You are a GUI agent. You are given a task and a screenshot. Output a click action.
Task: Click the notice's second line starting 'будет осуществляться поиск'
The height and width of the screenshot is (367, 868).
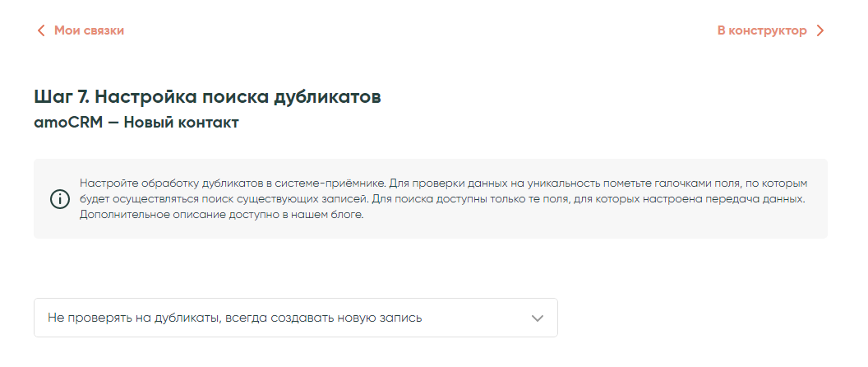pyautogui.click(x=247, y=199)
